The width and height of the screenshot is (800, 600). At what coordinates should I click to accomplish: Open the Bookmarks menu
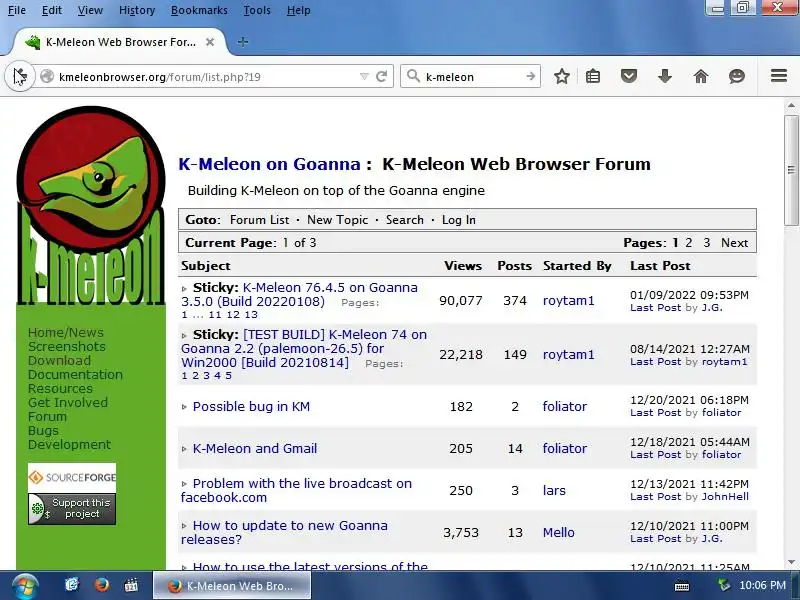pos(199,10)
